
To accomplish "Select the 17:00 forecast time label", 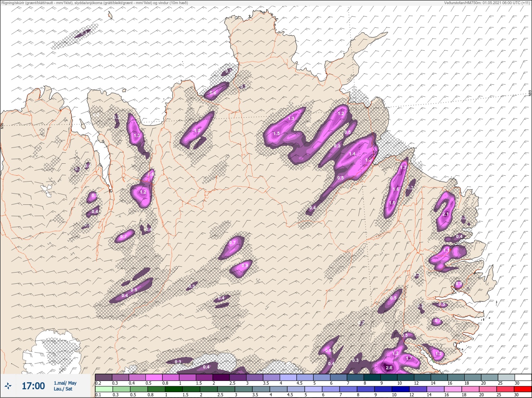I will tap(33, 386).
